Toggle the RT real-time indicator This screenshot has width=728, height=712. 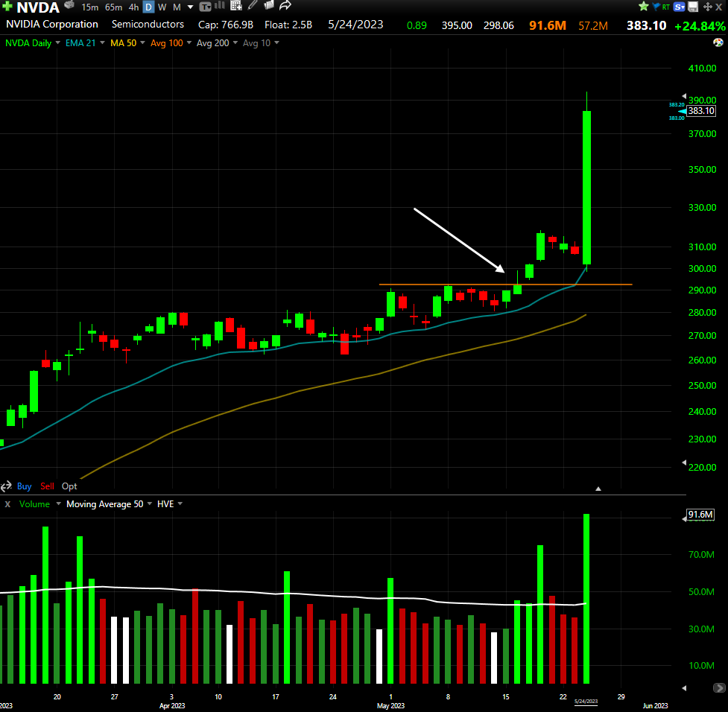[x=666, y=7]
